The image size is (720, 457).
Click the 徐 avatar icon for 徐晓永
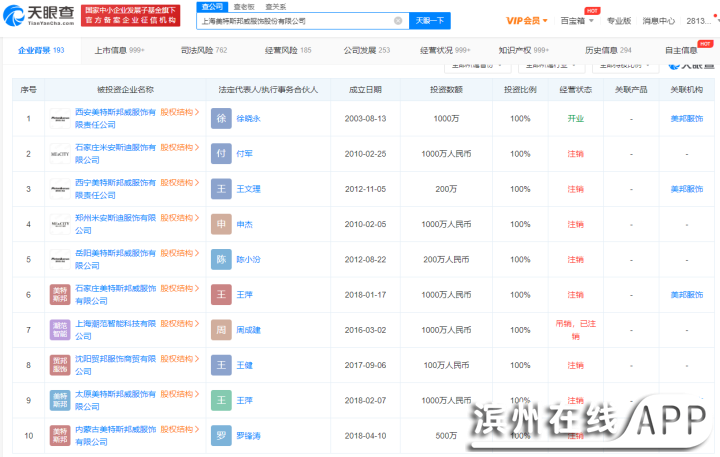point(221,118)
